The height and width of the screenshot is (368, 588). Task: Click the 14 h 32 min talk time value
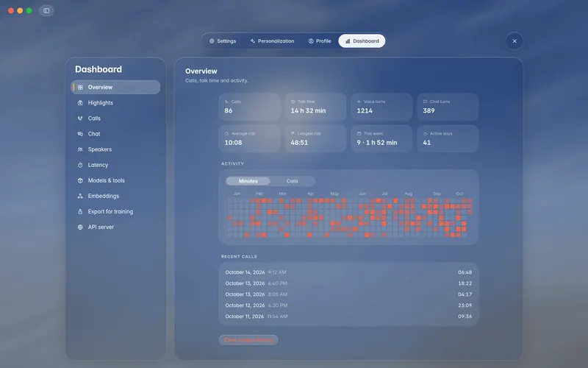tap(308, 111)
